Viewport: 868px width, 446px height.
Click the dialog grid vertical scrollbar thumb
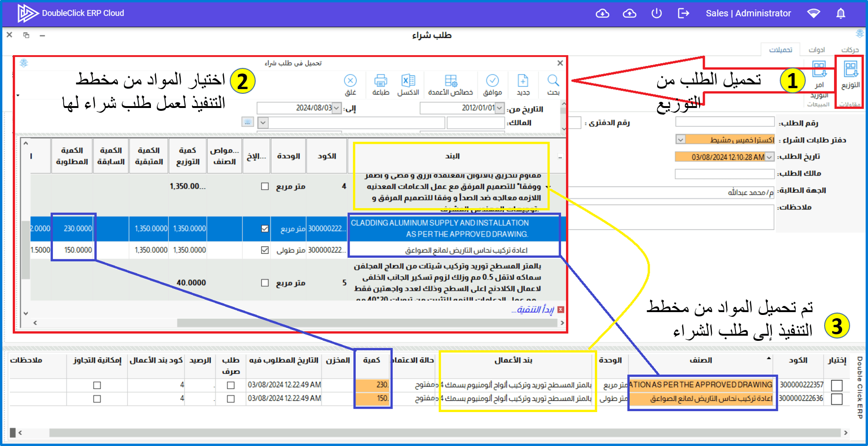pos(25,250)
